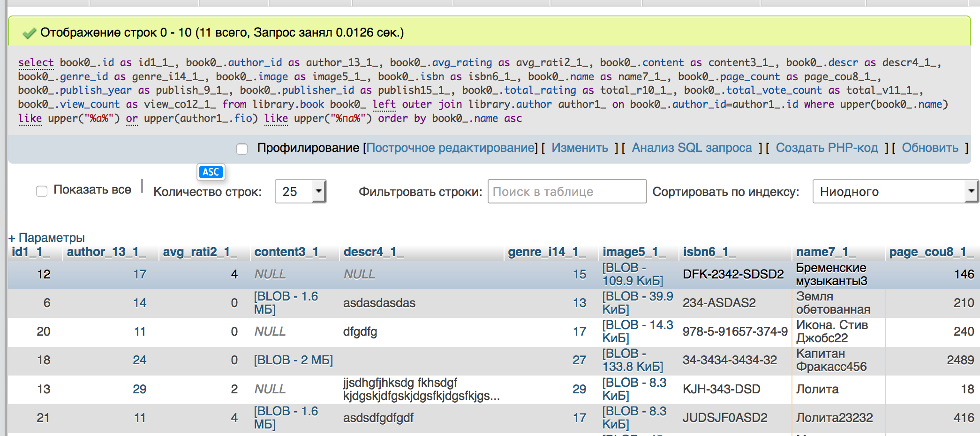Screen dimensions: 980x436
Task: Click genre id 27 link
Action: click(580, 360)
